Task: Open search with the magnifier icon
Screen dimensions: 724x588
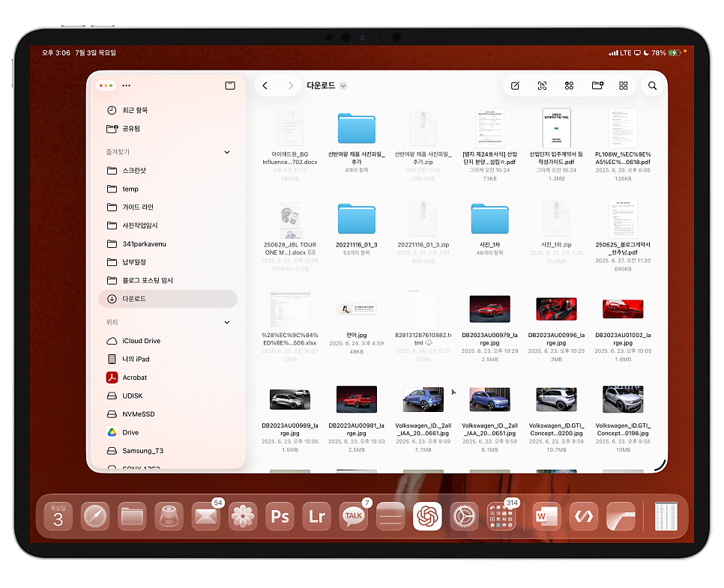Action: tap(653, 85)
